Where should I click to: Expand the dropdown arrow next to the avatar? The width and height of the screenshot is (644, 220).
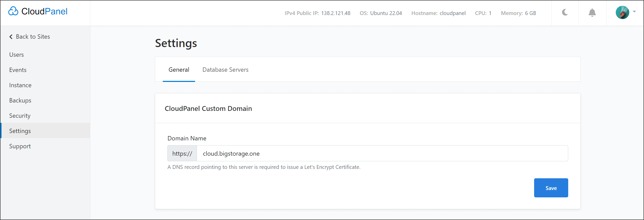pos(634,11)
